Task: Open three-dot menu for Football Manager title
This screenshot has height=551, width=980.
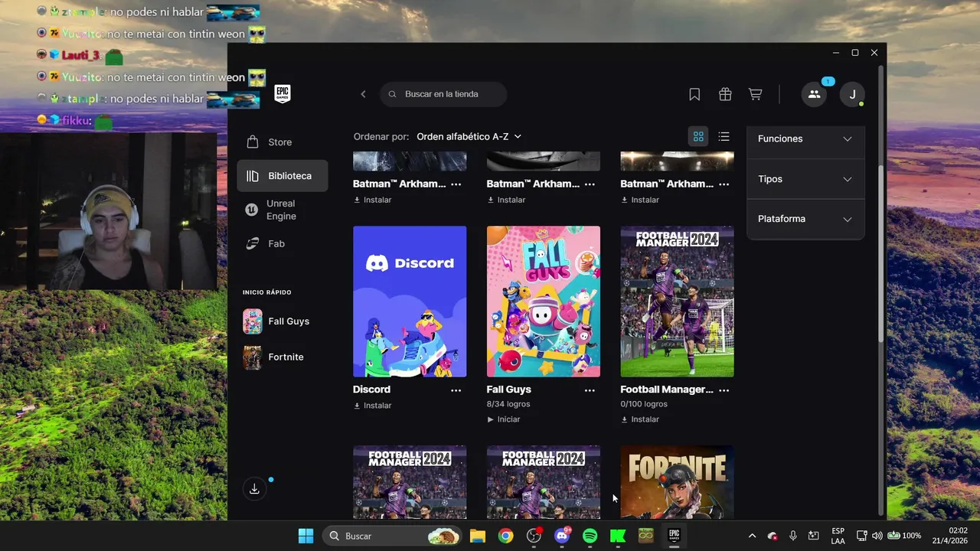Action: [724, 390]
